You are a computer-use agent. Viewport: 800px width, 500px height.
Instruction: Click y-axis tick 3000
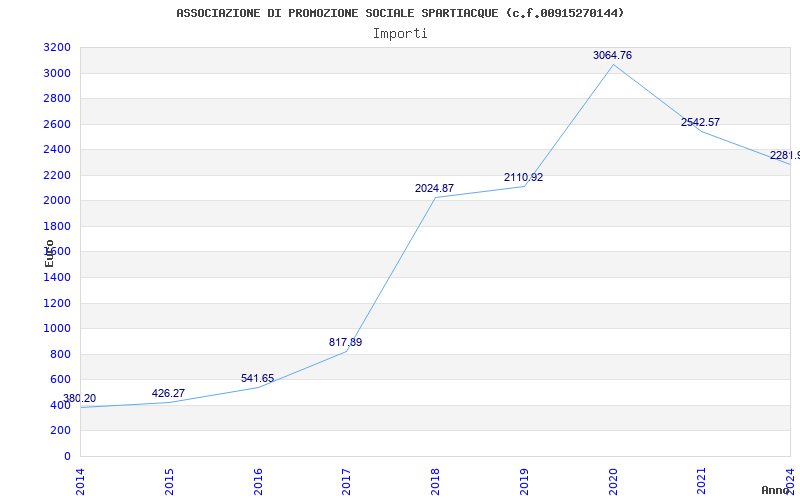pos(57,73)
